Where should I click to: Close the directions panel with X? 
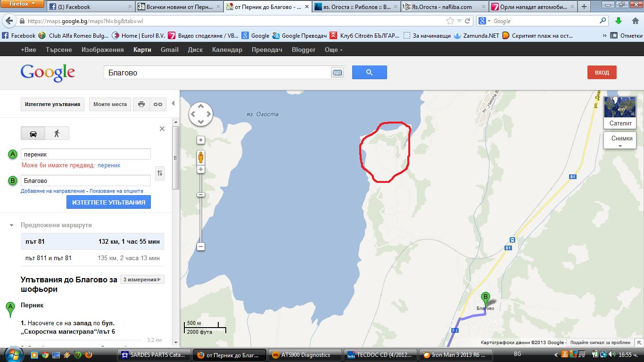click(162, 129)
